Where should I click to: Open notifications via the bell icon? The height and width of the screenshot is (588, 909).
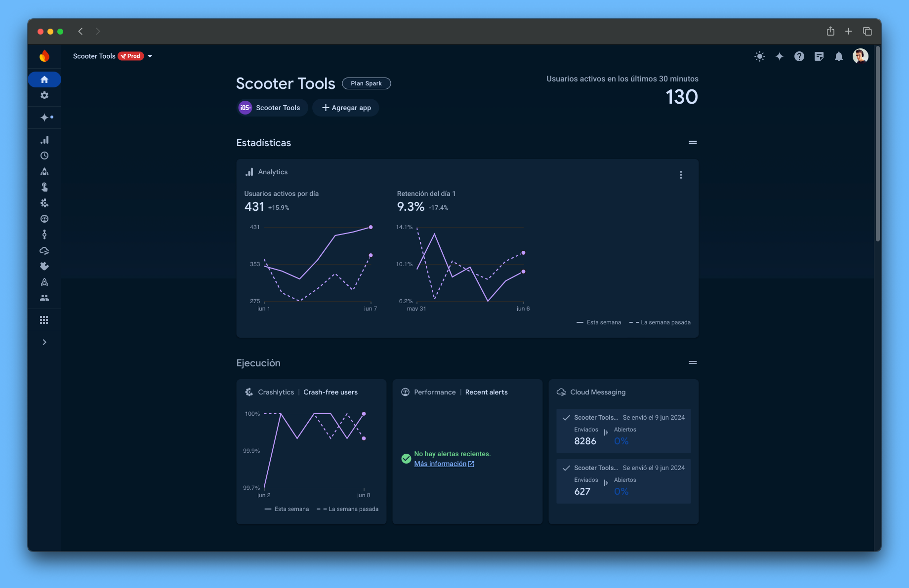click(x=838, y=56)
